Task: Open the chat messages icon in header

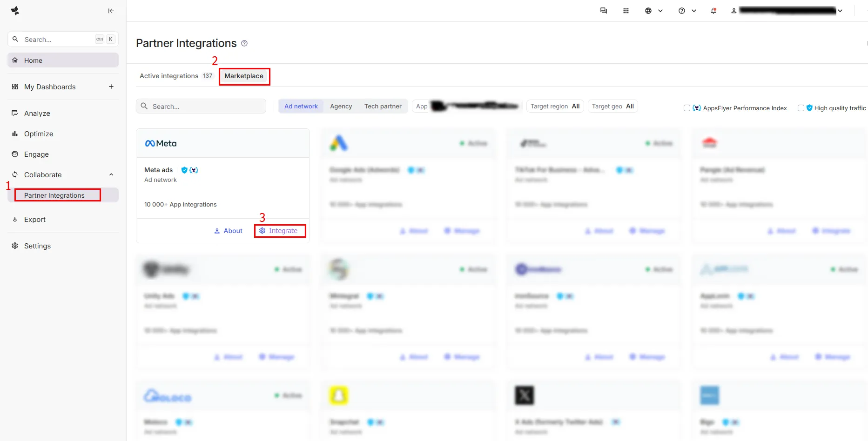Action: pos(604,11)
